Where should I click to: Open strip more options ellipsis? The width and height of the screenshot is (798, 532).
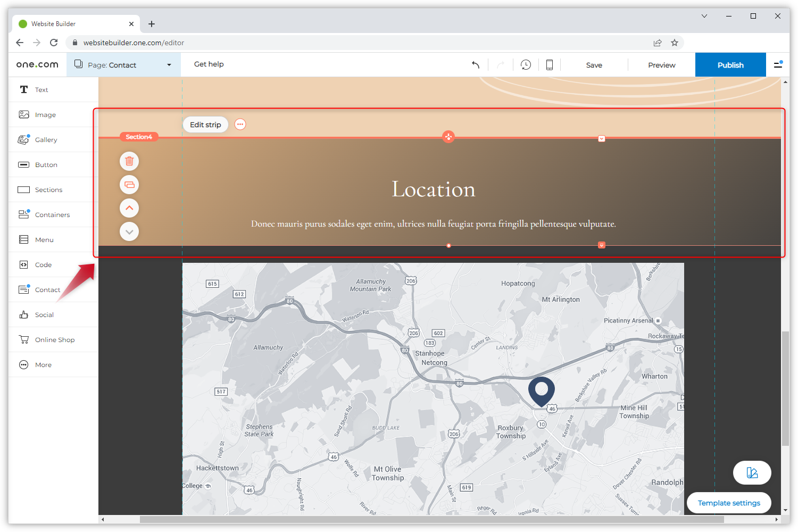point(240,124)
